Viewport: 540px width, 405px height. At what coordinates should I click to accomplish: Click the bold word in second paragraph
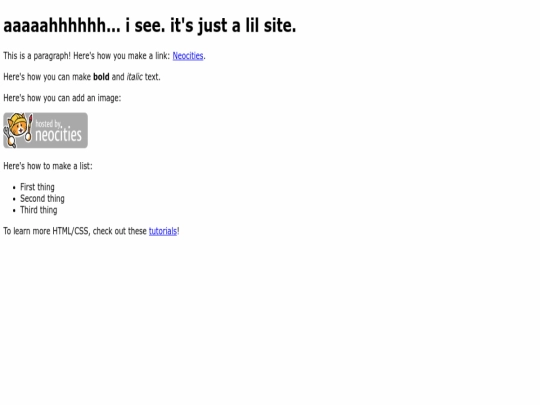pyautogui.click(x=101, y=77)
